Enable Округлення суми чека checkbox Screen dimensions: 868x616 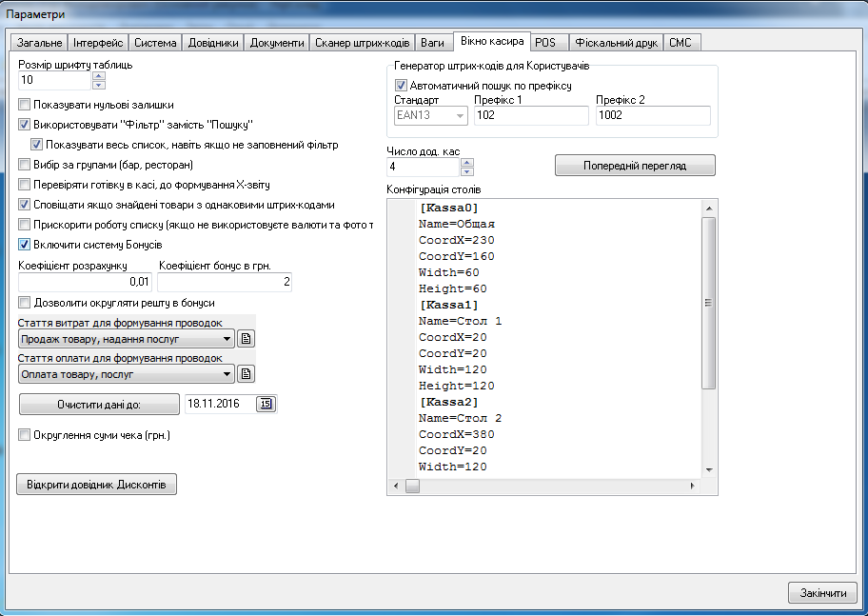pos(25,435)
